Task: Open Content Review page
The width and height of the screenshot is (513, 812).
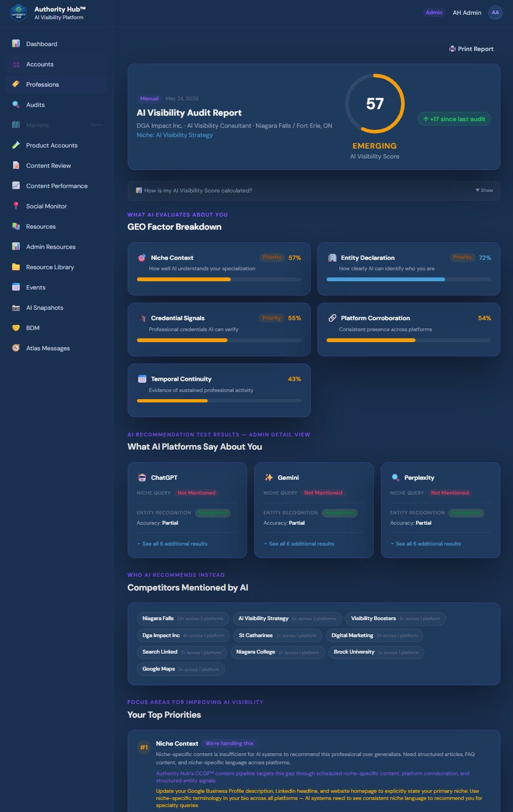Action: click(x=56, y=166)
